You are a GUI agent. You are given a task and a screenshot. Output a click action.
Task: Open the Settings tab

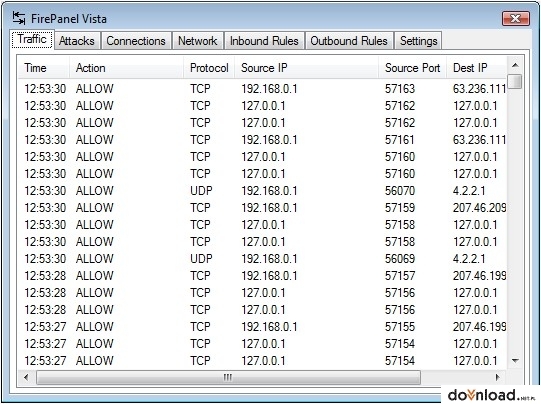point(419,41)
